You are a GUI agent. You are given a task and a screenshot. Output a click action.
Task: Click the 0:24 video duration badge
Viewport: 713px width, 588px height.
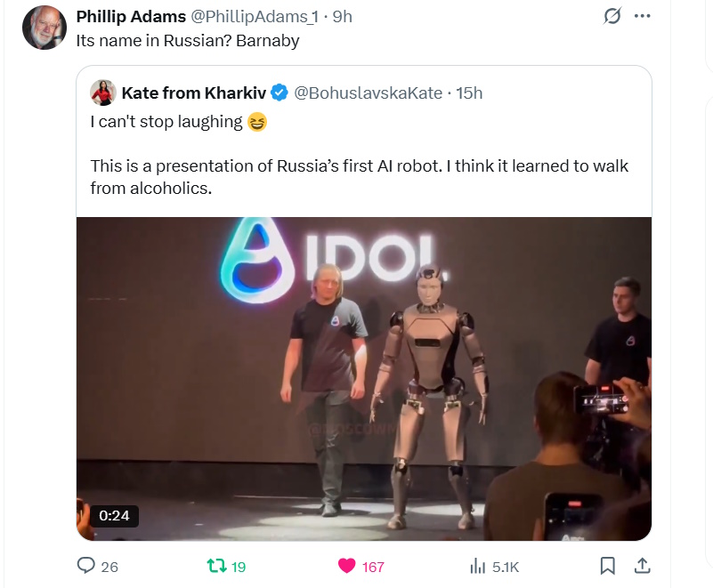point(114,516)
